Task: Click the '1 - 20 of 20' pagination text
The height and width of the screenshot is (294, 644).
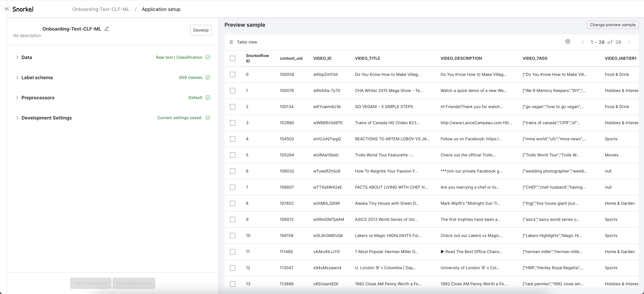Action: [606, 42]
